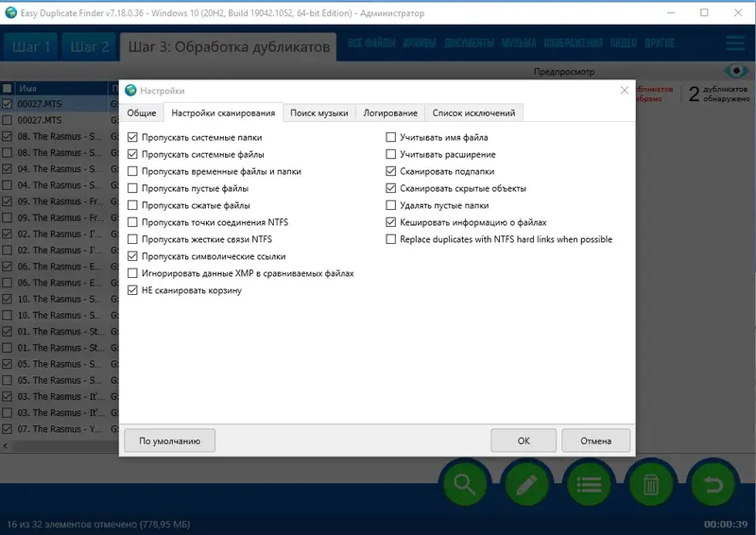Open the Логирование tab
Image resolution: width=756 pixels, height=535 pixels.
pos(390,112)
